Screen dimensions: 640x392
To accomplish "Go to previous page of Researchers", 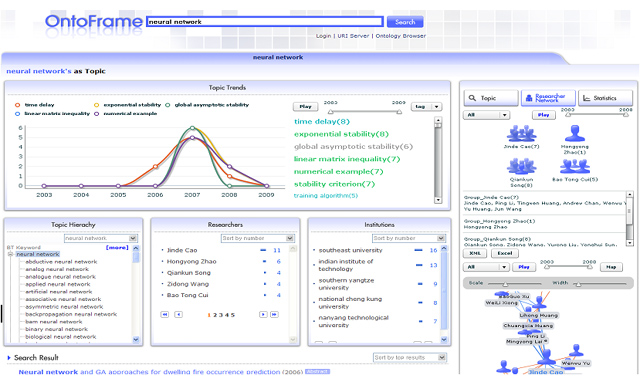I will (x=178, y=314).
